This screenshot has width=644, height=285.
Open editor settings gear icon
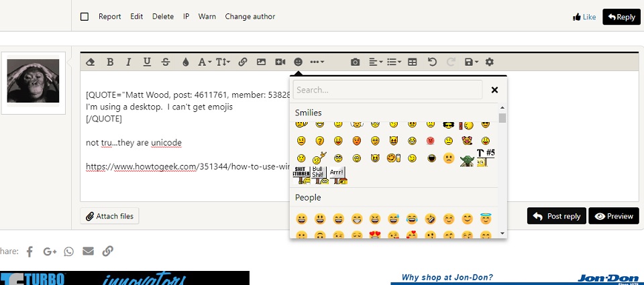click(x=490, y=62)
